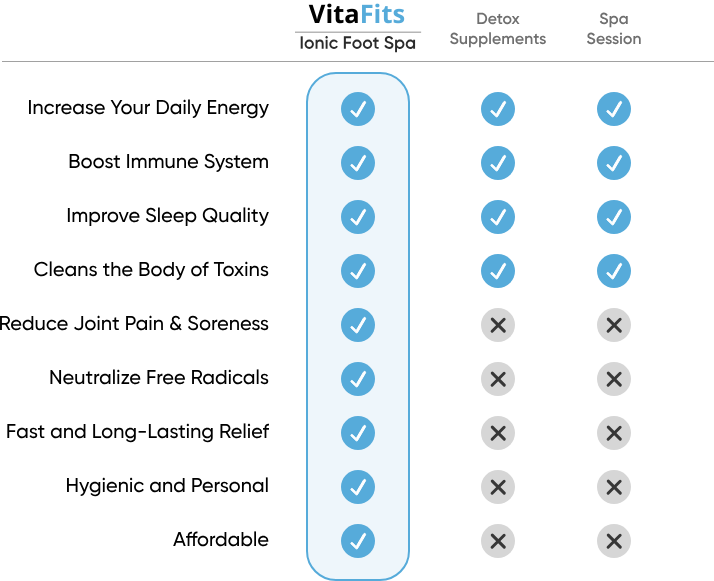The image size is (714, 581).
Task: Click the VitaFits brand logo
Action: tap(357, 15)
